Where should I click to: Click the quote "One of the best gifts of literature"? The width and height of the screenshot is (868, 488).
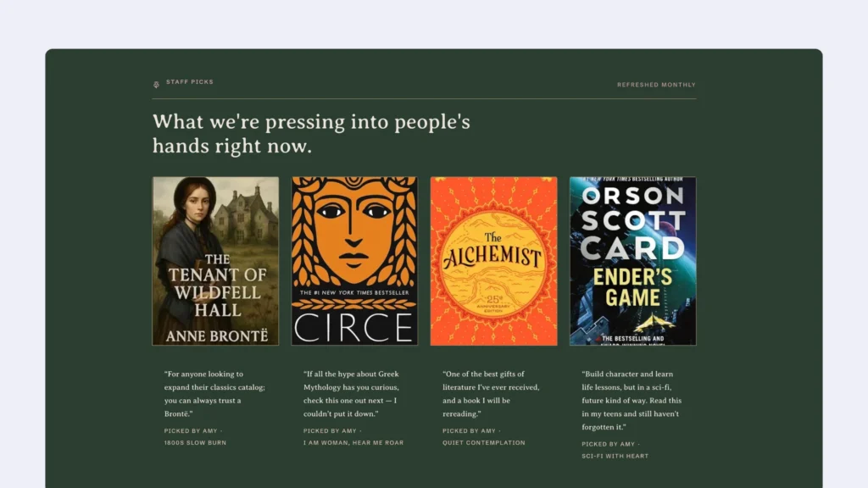click(x=491, y=394)
